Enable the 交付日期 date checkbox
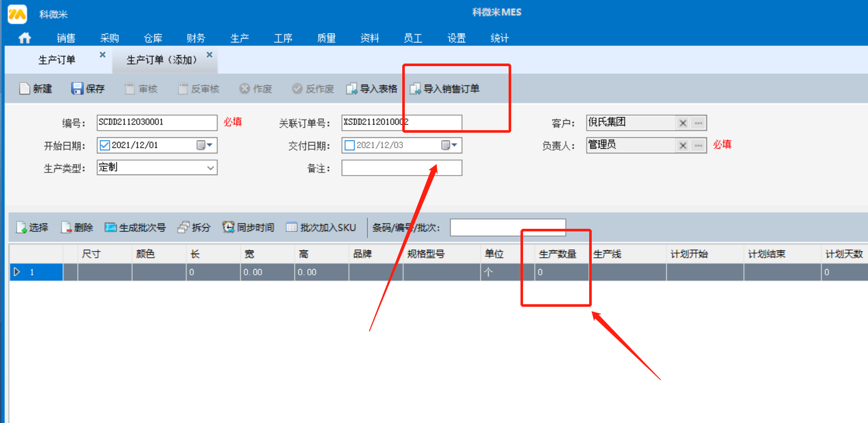Viewport: 868px width, 423px height. [350, 145]
